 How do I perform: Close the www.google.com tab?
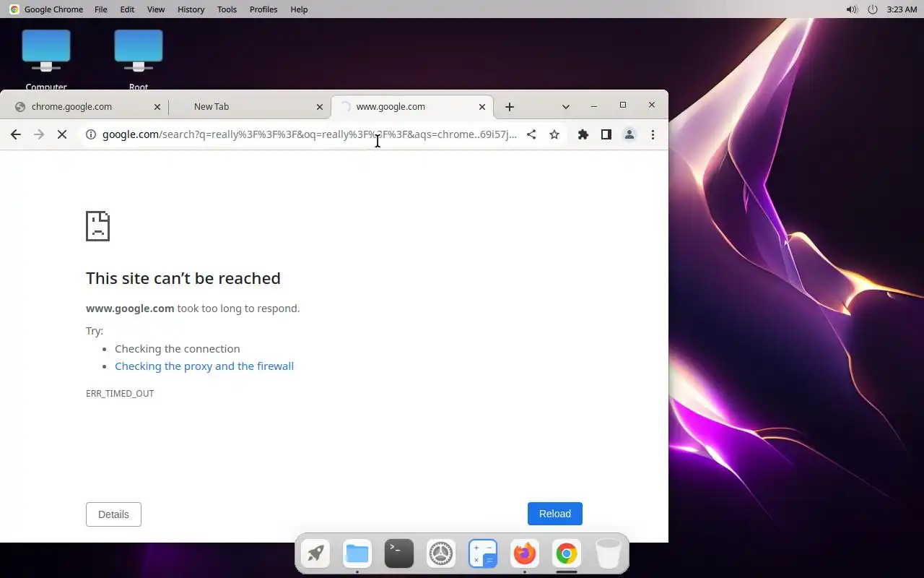[x=482, y=107]
